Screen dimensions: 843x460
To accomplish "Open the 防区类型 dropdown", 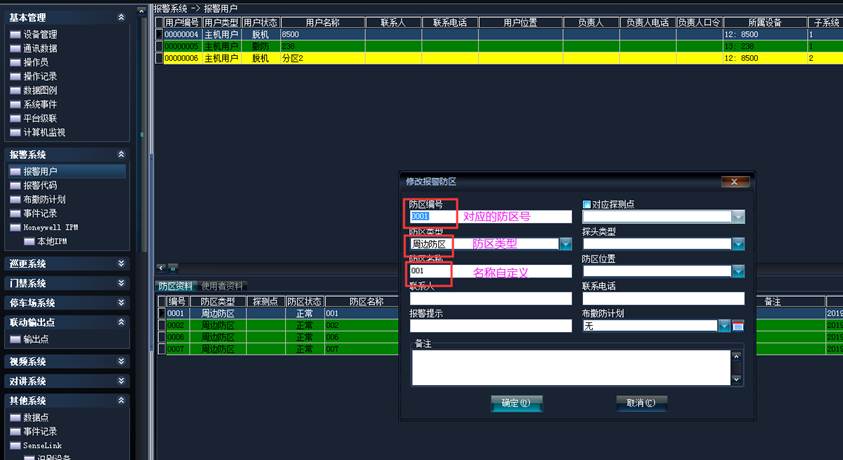I will tap(565, 243).
